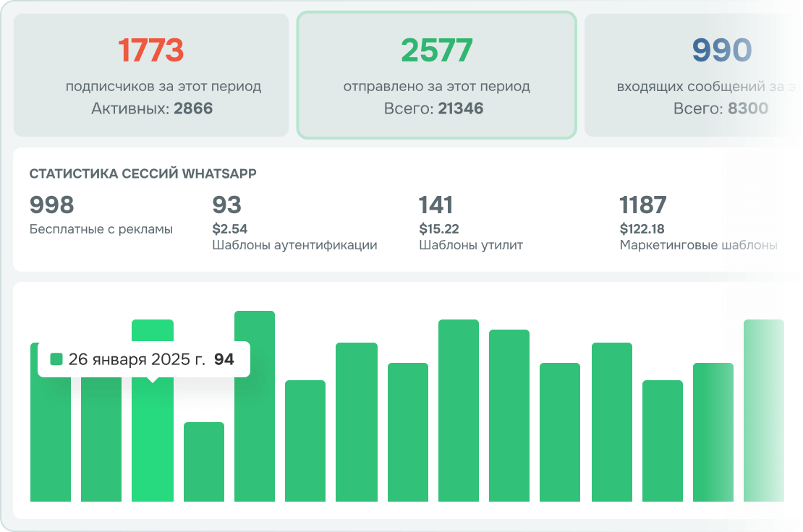This screenshot has width=803, height=532.
Task: Click the $122.18 marketing cost
Action: 642,228
